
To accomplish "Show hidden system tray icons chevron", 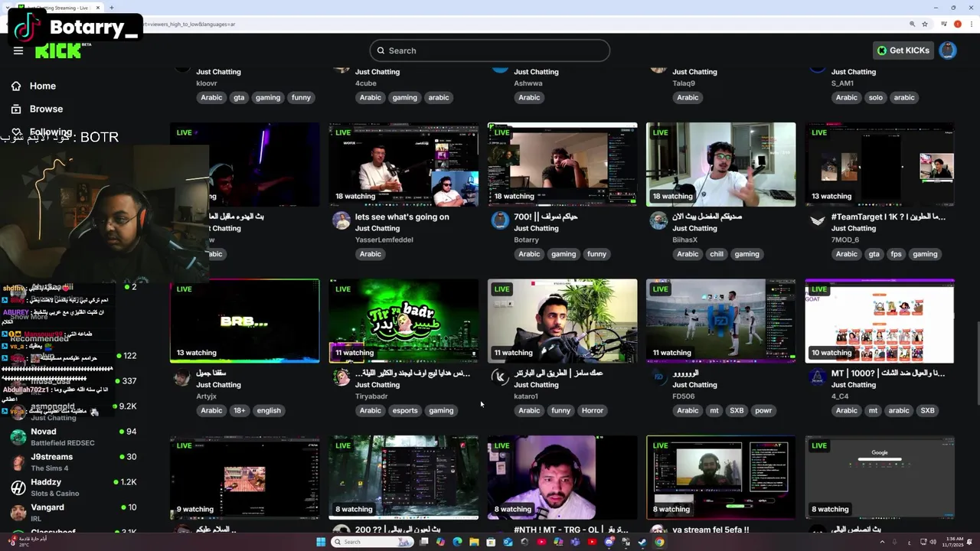I will click(882, 542).
